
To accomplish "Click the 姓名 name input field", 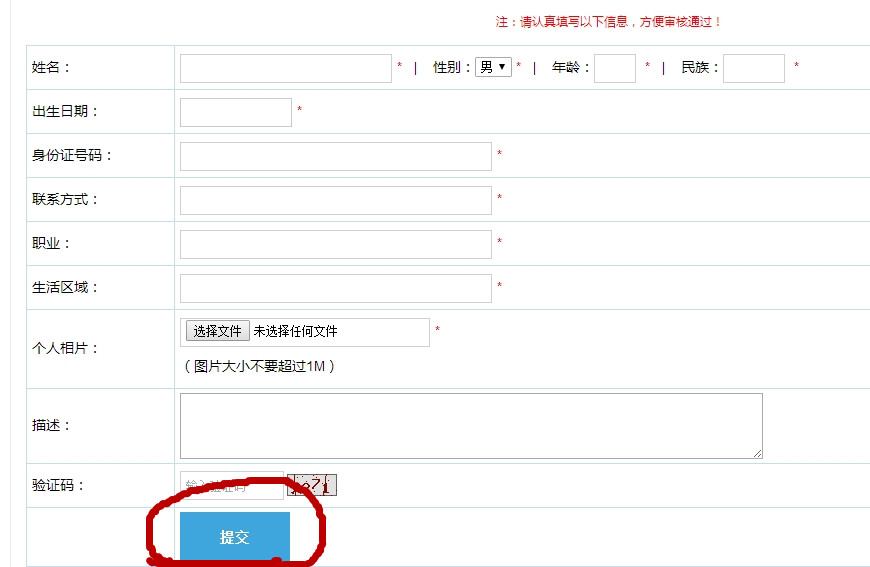I will pos(286,68).
